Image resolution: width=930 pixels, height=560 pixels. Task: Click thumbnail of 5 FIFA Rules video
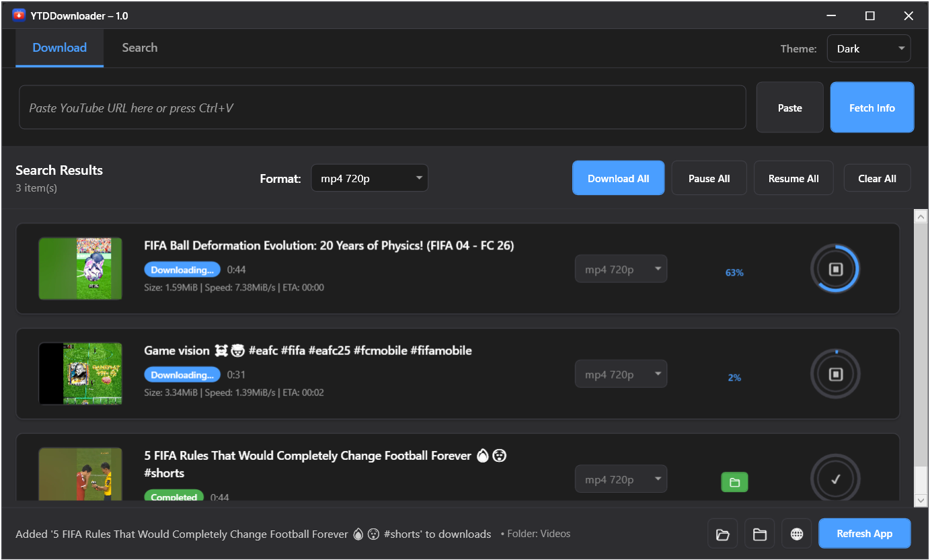pos(81,474)
